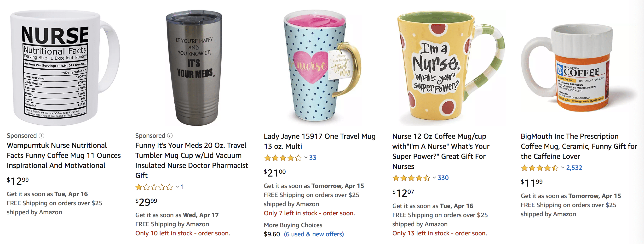The width and height of the screenshot is (644, 244).
Task: Click info icon beside Meds Tumbler Sponsored label
Action: tap(170, 135)
